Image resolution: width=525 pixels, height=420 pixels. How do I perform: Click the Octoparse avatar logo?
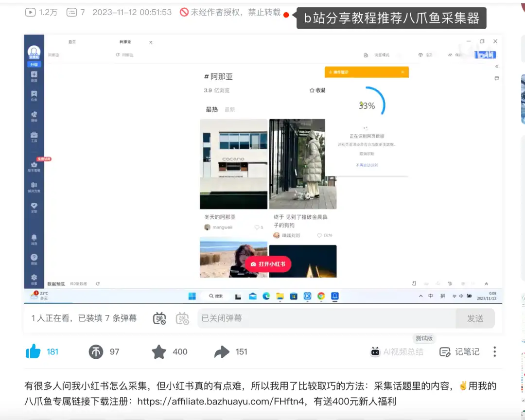[34, 52]
